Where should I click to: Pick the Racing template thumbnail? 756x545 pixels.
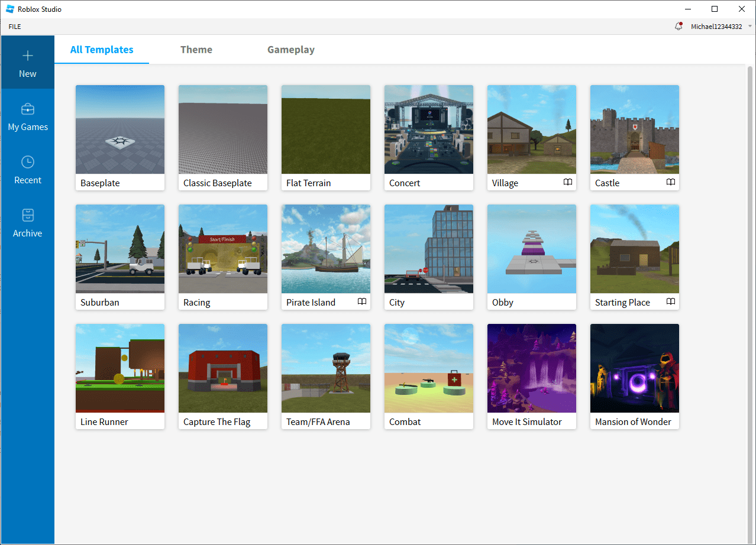point(223,249)
